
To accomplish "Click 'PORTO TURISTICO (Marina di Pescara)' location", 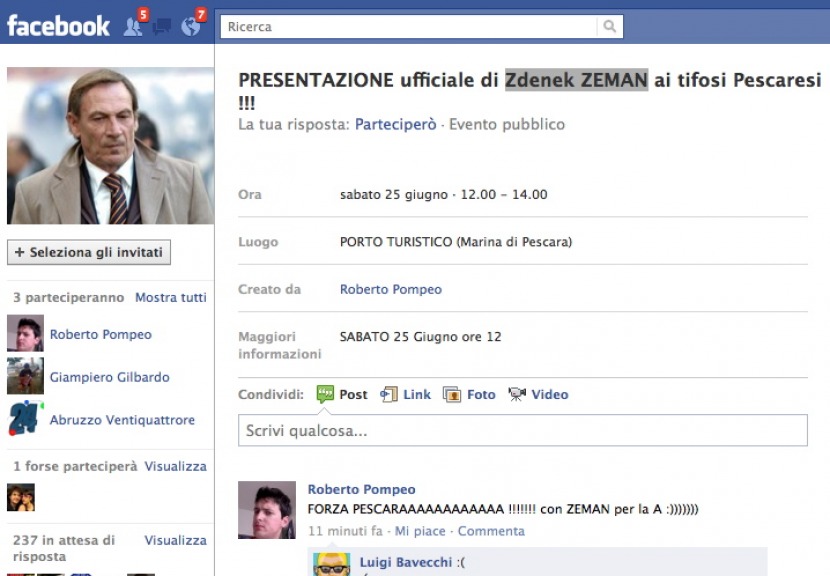I will 456,242.
